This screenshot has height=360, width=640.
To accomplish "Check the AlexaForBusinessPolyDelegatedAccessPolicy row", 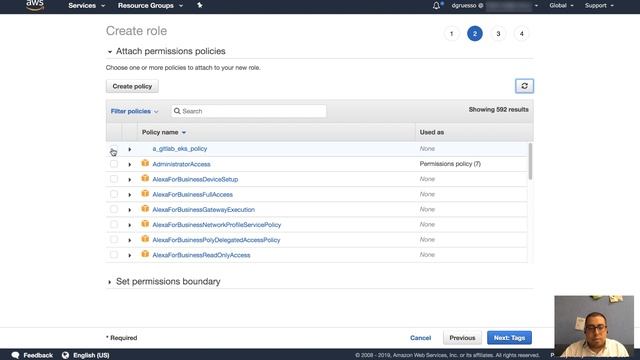I will click(114, 240).
